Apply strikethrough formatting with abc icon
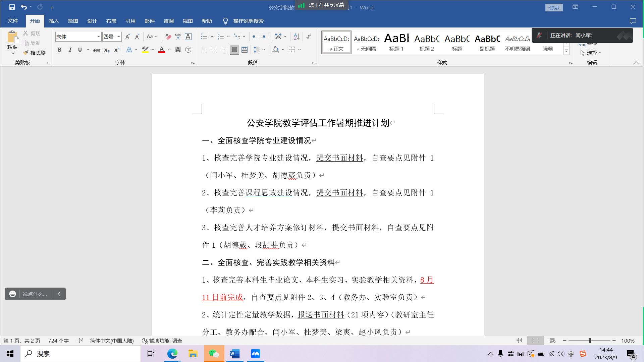The height and width of the screenshot is (362, 644). click(x=96, y=50)
